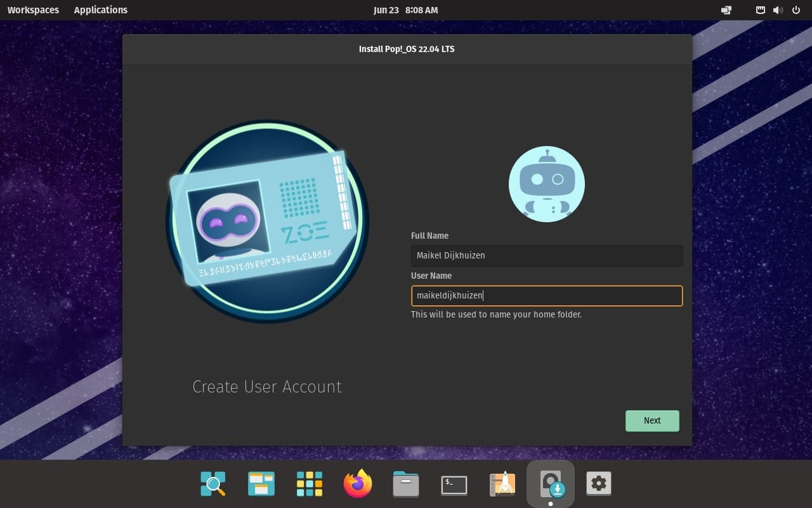Image resolution: width=812 pixels, height=508 pixels.
Task: Open the Applications menu
Action: (x=100, y=10)
